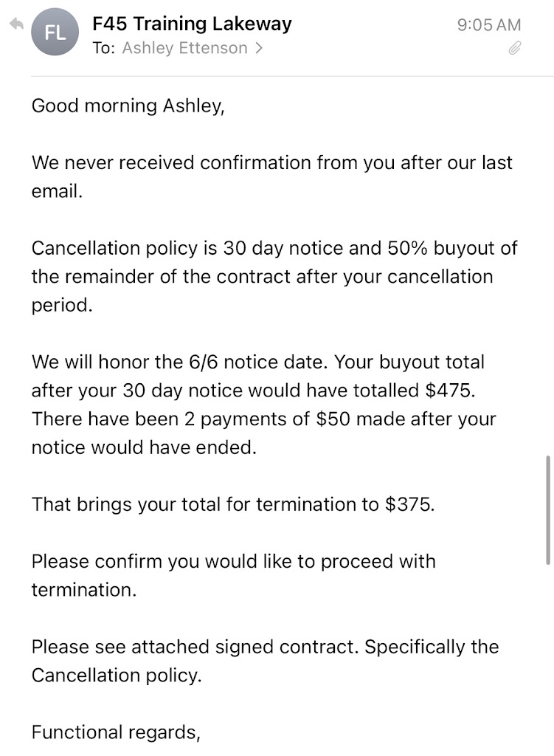Click the $375 termination total
This screenshot has height=756, width=554.
pos(409,505)
